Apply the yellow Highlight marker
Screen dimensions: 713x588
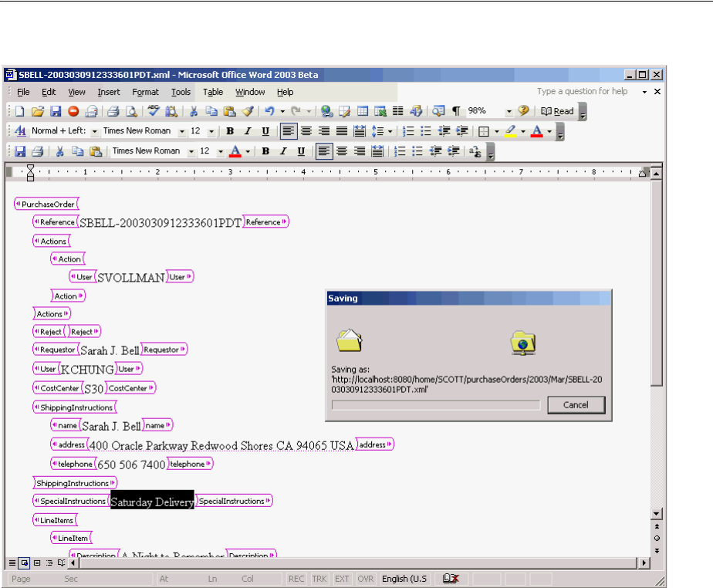pos(511,131)
